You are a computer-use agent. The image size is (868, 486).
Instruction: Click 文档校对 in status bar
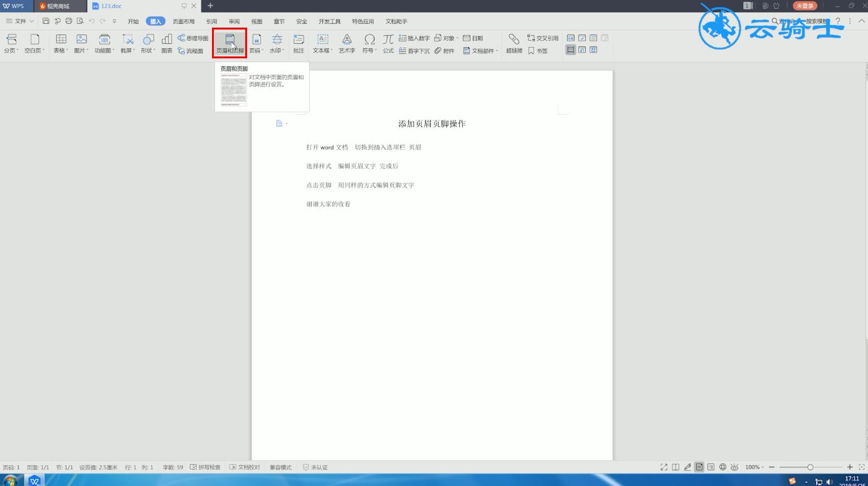[x=245, y=467]
